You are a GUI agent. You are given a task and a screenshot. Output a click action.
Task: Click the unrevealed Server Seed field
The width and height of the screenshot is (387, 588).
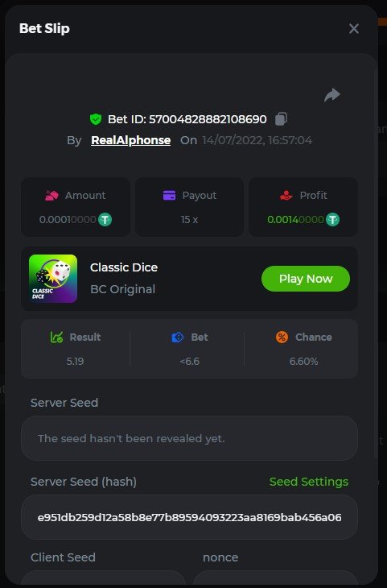click(x=190, y=438)
